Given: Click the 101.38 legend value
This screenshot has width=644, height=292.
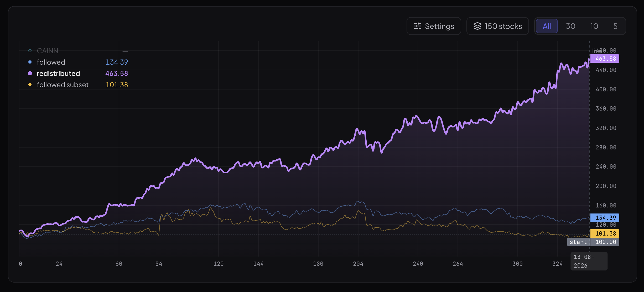Looking at the screenshot, I should click(117, 85).
